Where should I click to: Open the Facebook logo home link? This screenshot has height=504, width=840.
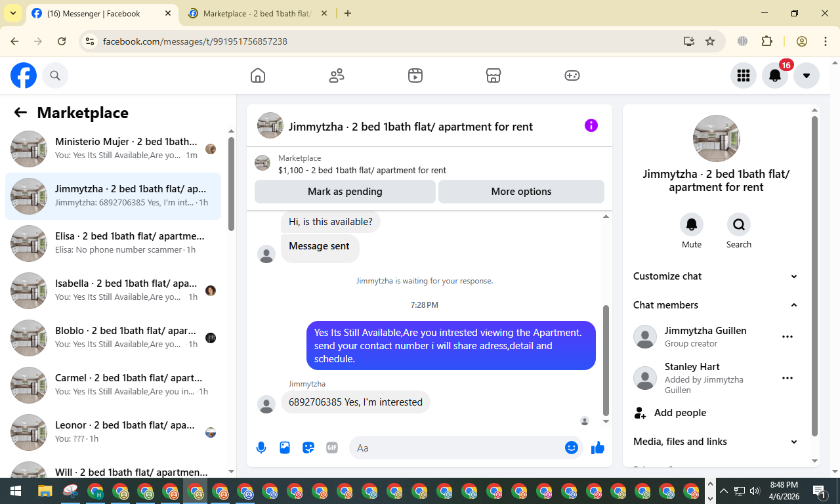click(x=24, y=75)
